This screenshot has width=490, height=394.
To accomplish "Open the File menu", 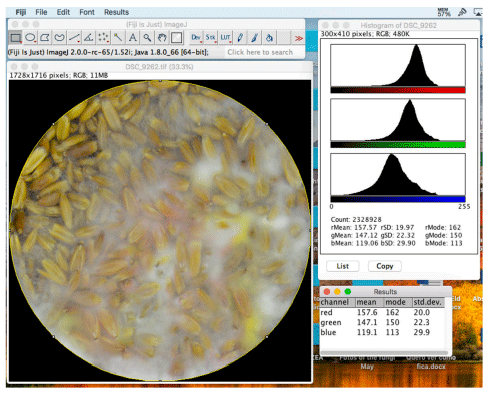I will pyautogui.click(x=41, y=12).
